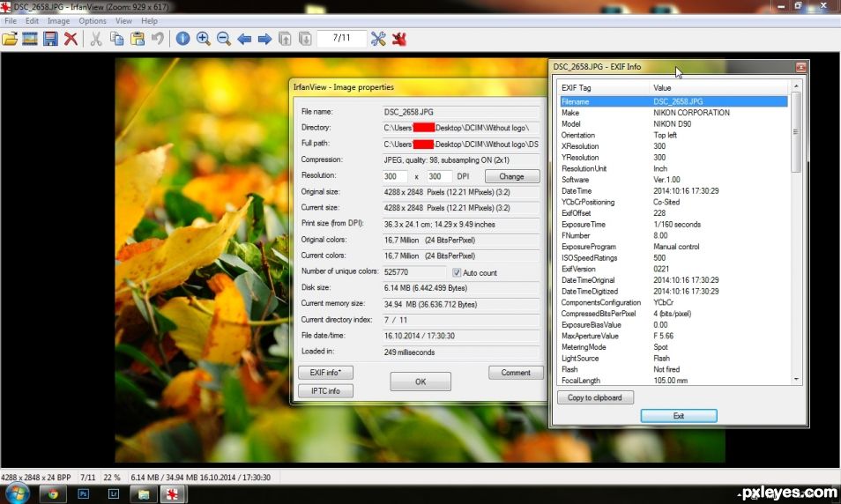This screenshot has width=841, height=504.
Task: Open the Windows Start menu
Action: coord(16,493)
